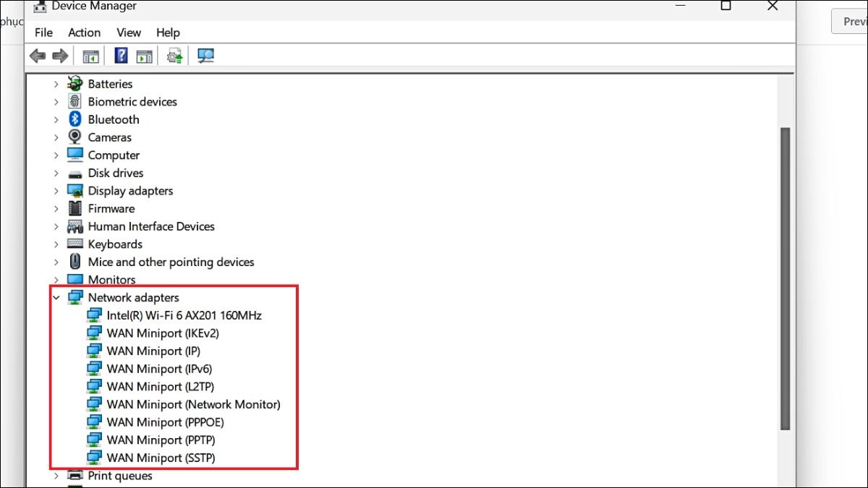Image resolution: width=868 pixels, height=488 pixels.
Task: Click the Scan for hardware changes icon
Action: [205, 56]
